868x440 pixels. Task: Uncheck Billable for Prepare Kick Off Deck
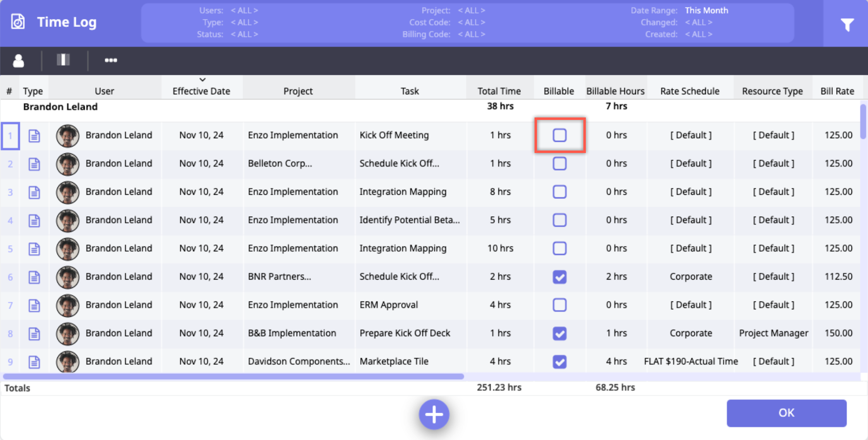559,333
